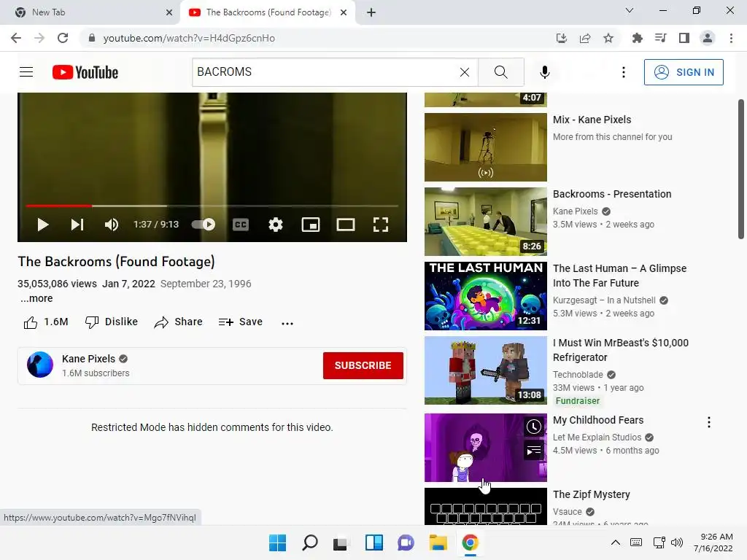
Task: Toggle closed captions CC button
Action: pos(241,225)
